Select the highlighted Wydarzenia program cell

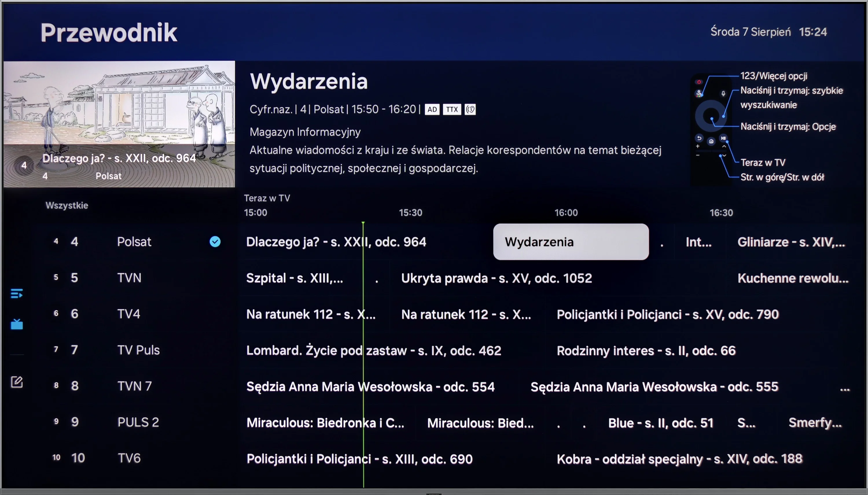pyautogui.click(x=571, y=242)
